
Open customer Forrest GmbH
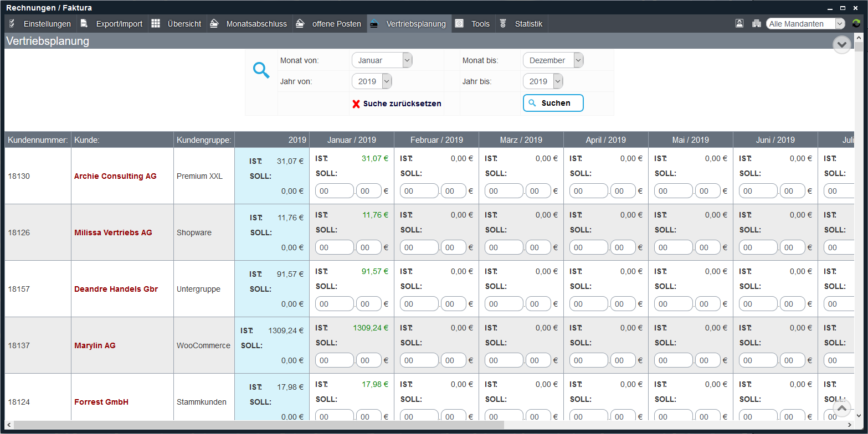101,402
